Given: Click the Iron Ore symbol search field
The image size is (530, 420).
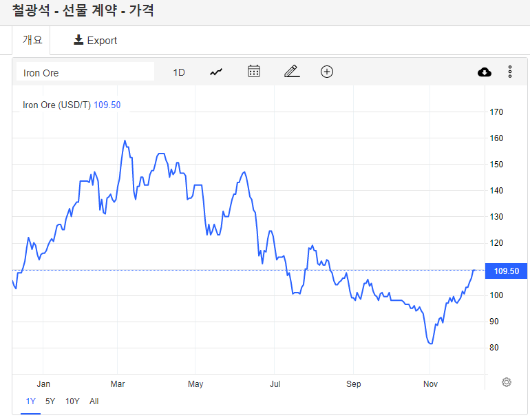Looking at the screenshot, I should pos(85,72).
